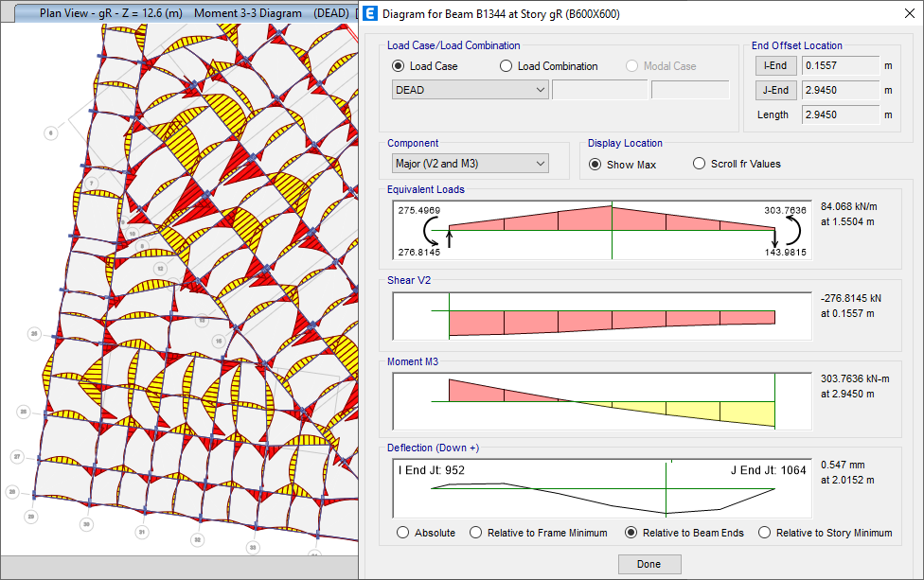Click the J-End offset value field
Screen dimensions: 924x580
(840, 91)
